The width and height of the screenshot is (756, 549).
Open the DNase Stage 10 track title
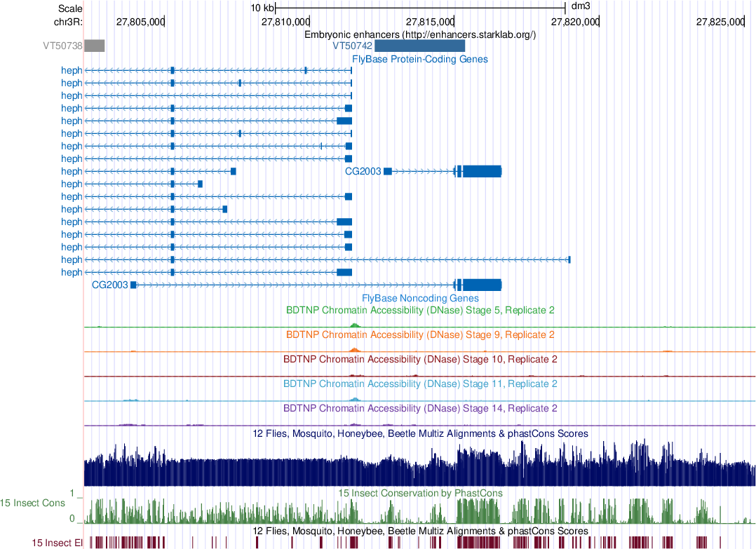click(419, 360)
